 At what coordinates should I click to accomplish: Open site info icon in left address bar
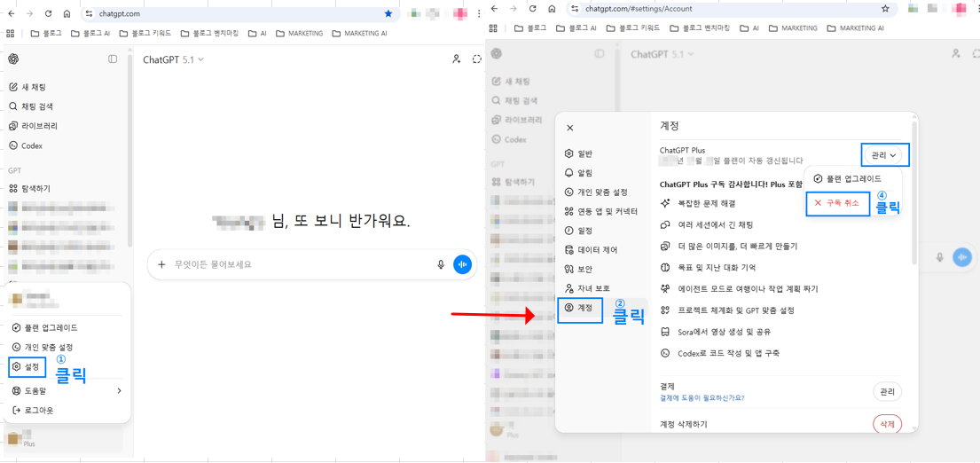[89, 13]
